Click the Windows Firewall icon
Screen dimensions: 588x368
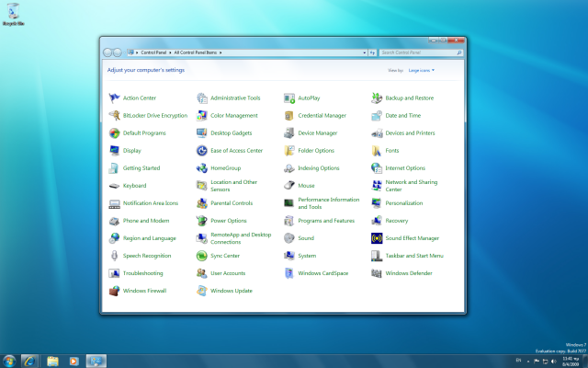(114, 291)
